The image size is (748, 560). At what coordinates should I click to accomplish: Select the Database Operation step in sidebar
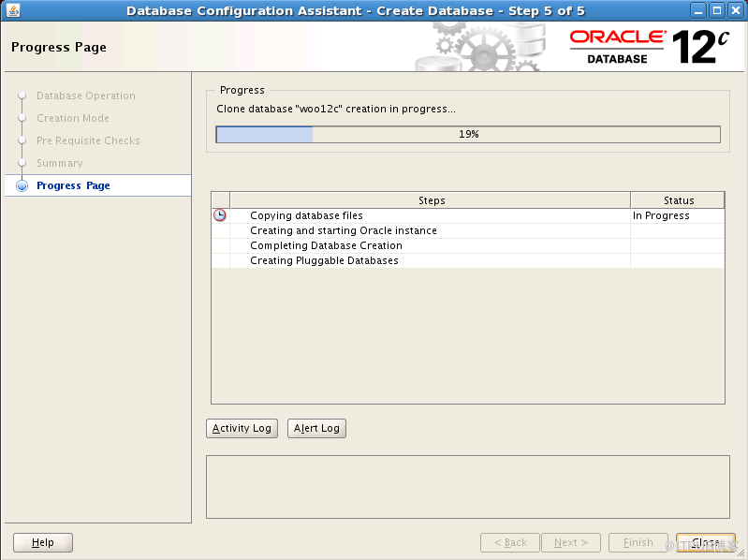[86, 96]
